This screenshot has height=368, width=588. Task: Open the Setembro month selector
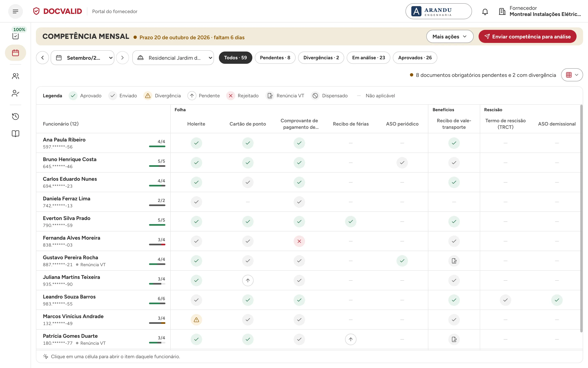pos(83,58)
